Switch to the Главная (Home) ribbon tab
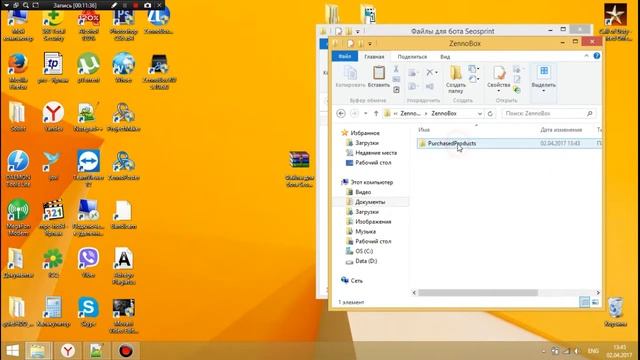The height and width of the screenshot is (360, 640). [374, 56]
